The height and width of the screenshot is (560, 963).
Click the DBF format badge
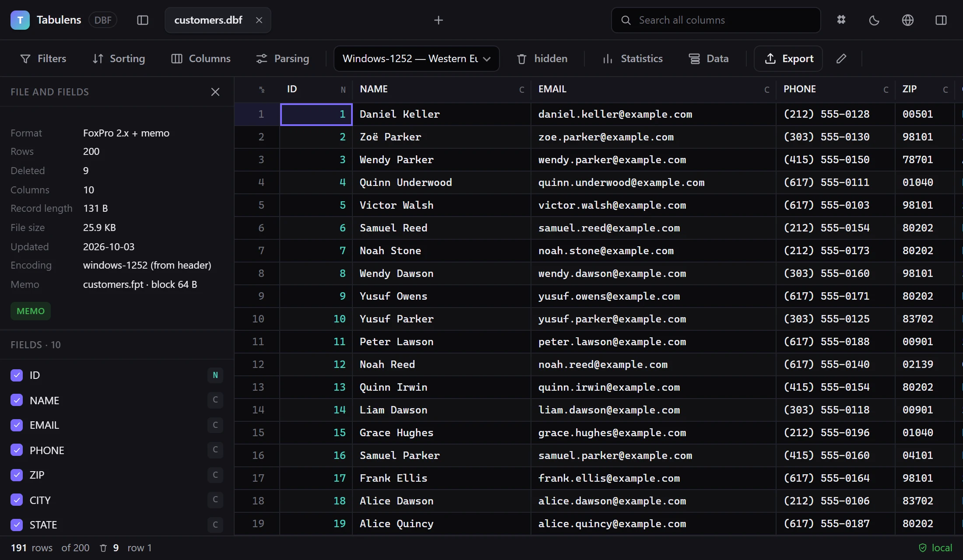pos(103,20)
